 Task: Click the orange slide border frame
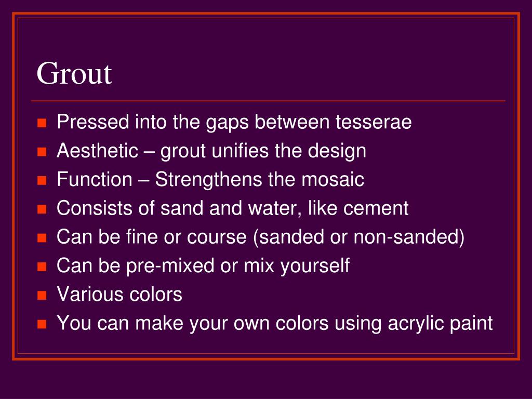[266, 14]
